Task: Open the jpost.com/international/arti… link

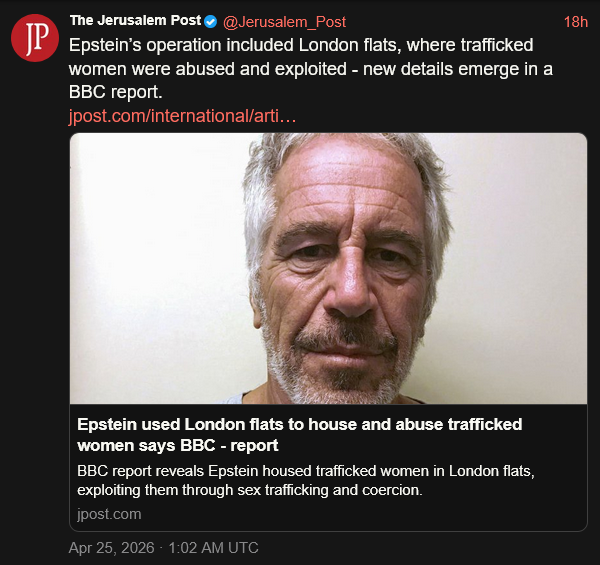Action: coord(182,115)
